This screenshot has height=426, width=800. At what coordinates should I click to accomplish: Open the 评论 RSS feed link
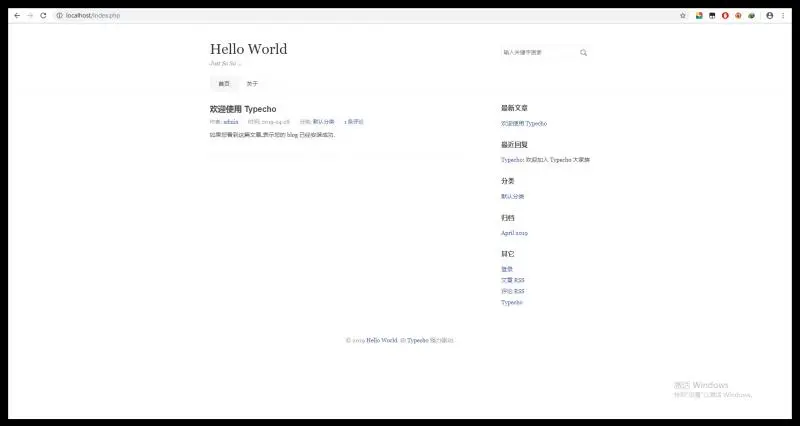(512, 291)
